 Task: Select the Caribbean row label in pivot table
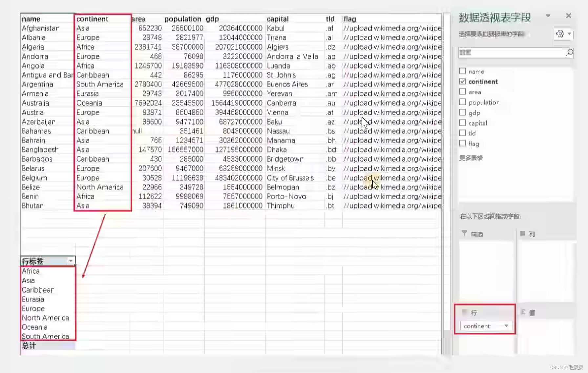(x=38, y=290)
